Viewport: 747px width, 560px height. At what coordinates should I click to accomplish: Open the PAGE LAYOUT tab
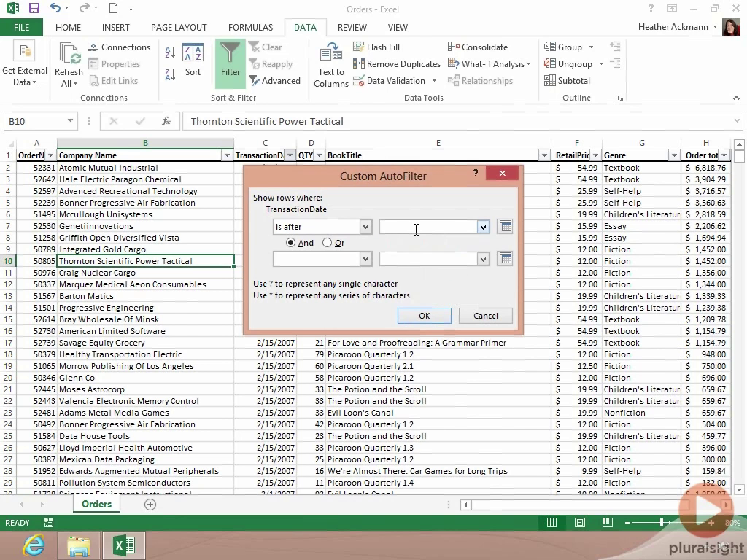179,28
